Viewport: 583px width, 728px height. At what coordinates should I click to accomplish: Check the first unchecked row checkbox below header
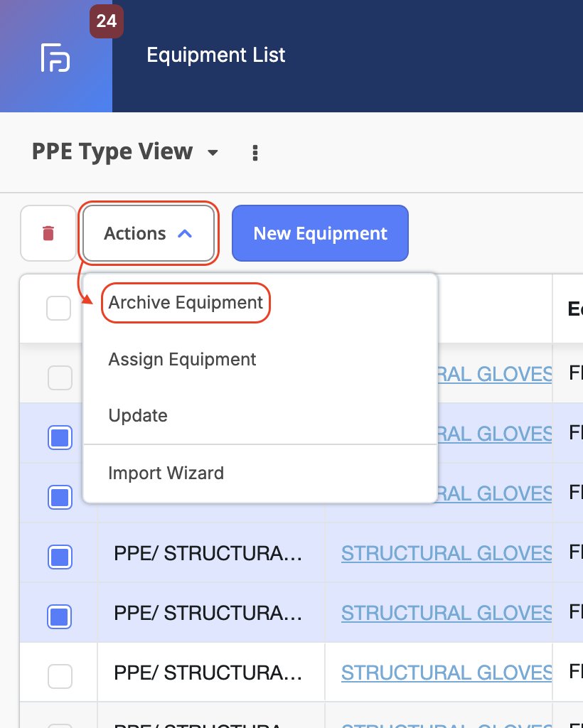click(60, 378)
